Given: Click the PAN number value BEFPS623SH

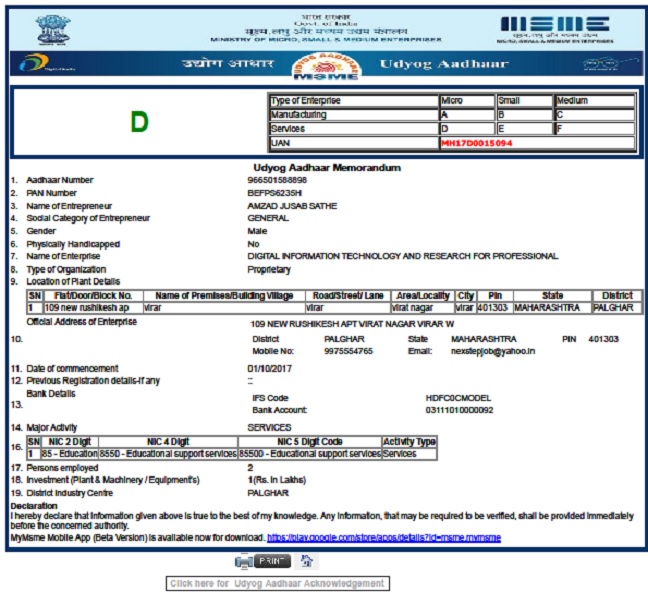Looking at the screenshot, I should pyautogui.click(x=275, y=192).
